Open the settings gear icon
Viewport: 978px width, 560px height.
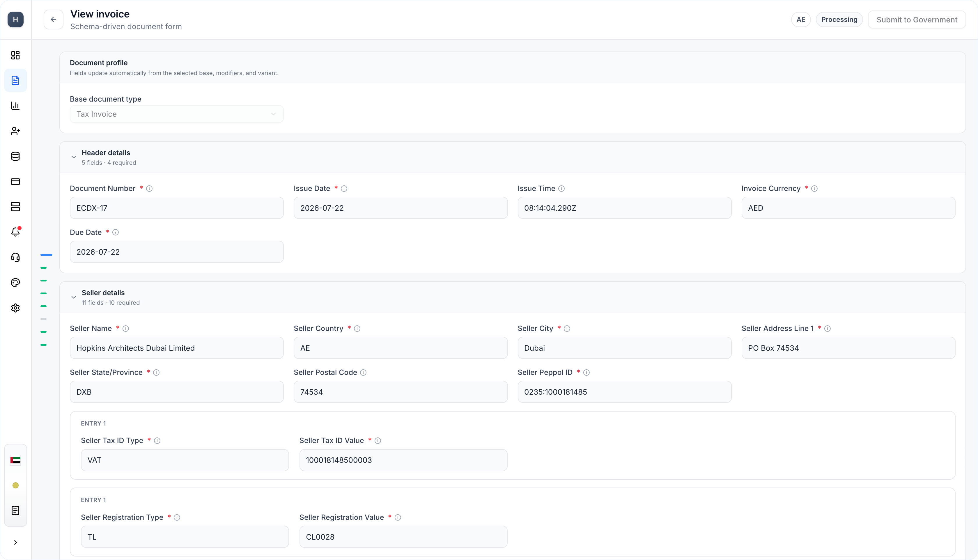tap(15, 308)
